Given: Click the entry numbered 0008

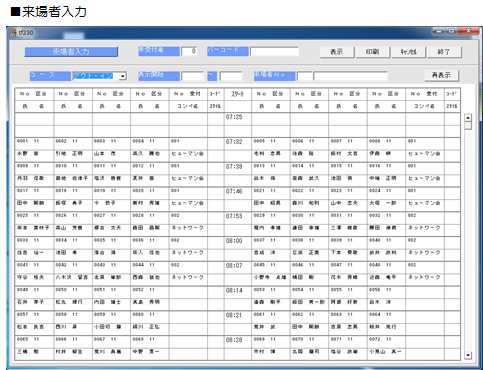Looking at the screenshot, I should click(x=375, y=141).
